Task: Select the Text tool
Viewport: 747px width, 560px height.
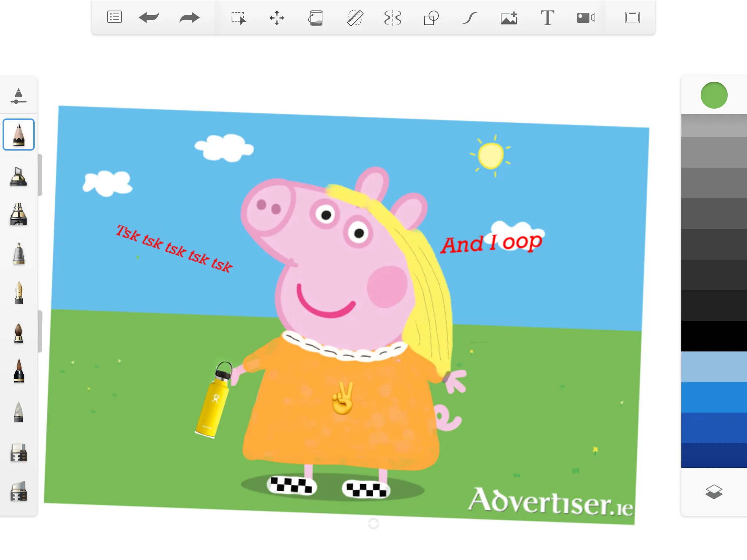Action: click(547, 18)
